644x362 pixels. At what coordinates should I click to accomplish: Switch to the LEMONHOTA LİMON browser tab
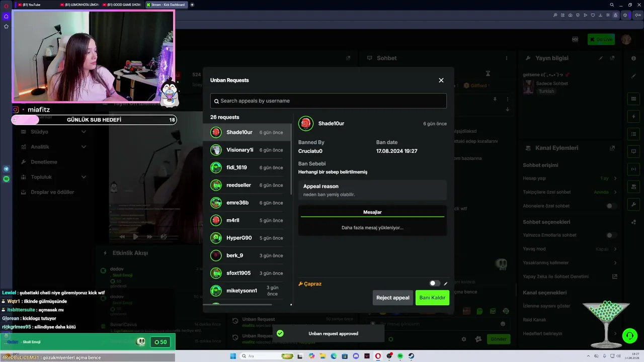pyautogui.click(x=79, y=5)
